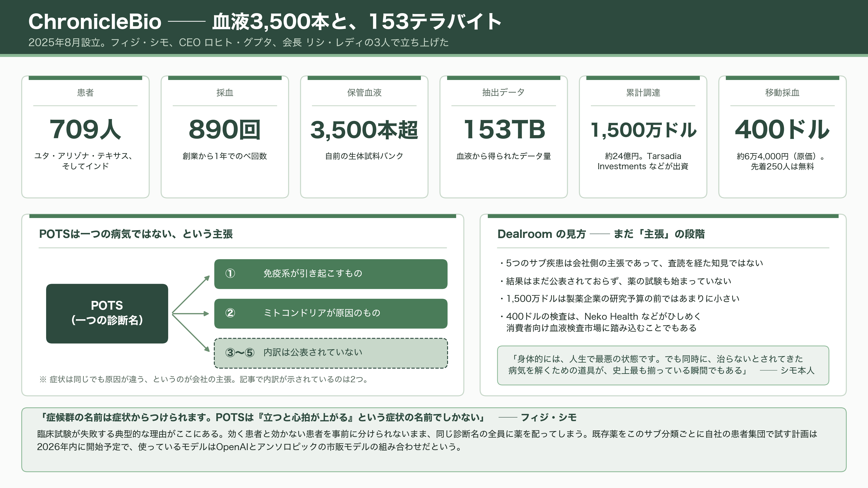
Task: Click the dark POTS (一つの診断名) box
Action: (107, 314)
